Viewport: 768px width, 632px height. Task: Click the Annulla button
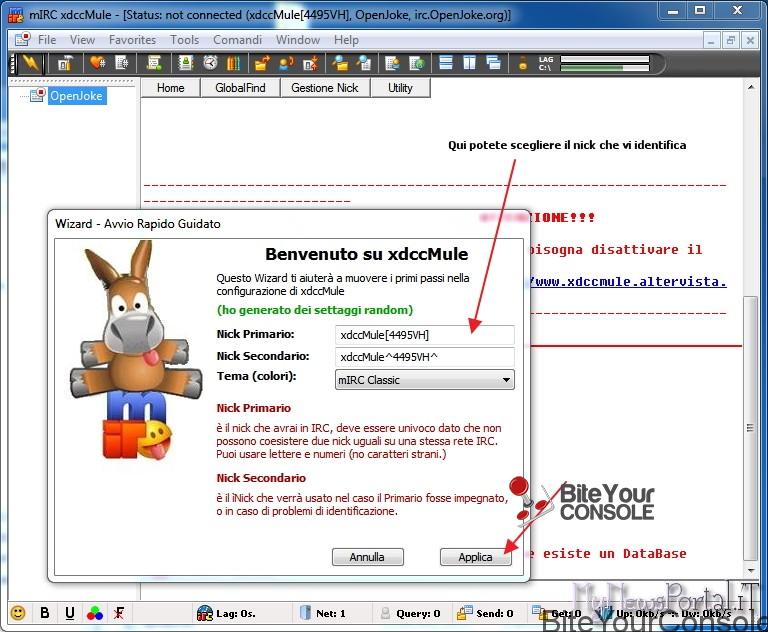pyautogui.click(x=367, y=557)
